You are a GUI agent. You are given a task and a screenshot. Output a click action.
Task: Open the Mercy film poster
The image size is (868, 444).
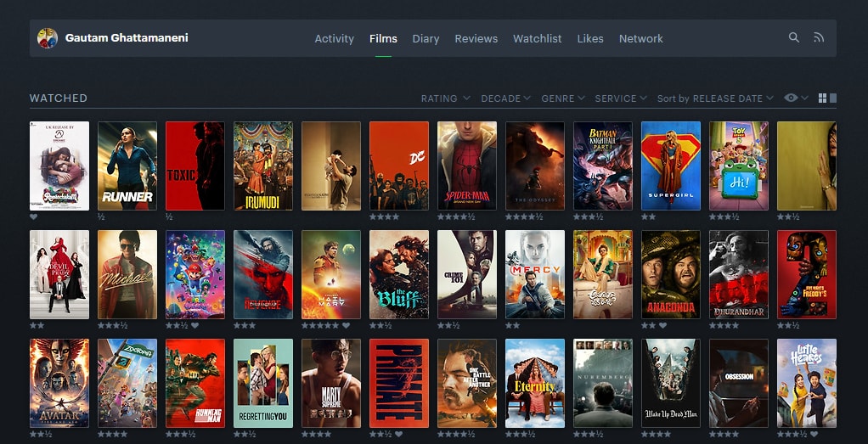click(x=535, y=274)
